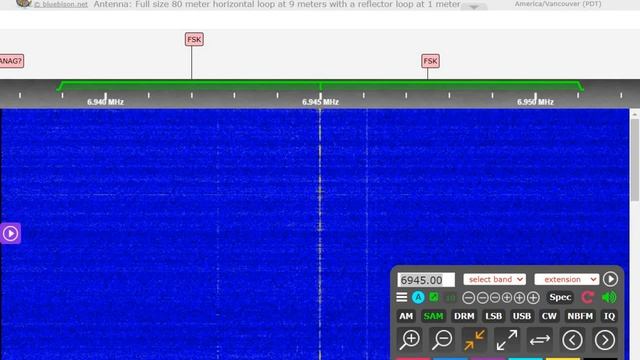Zoom in the waterfall with magnifier plus
Image resolution: width=640 pixels, height=360 pixels.
pos(410,340)
